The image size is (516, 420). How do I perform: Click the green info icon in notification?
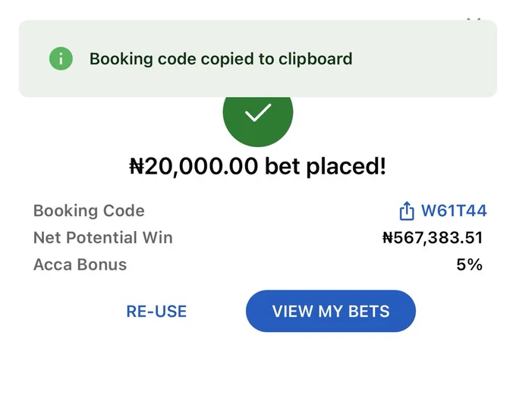[x=61, y=58]
